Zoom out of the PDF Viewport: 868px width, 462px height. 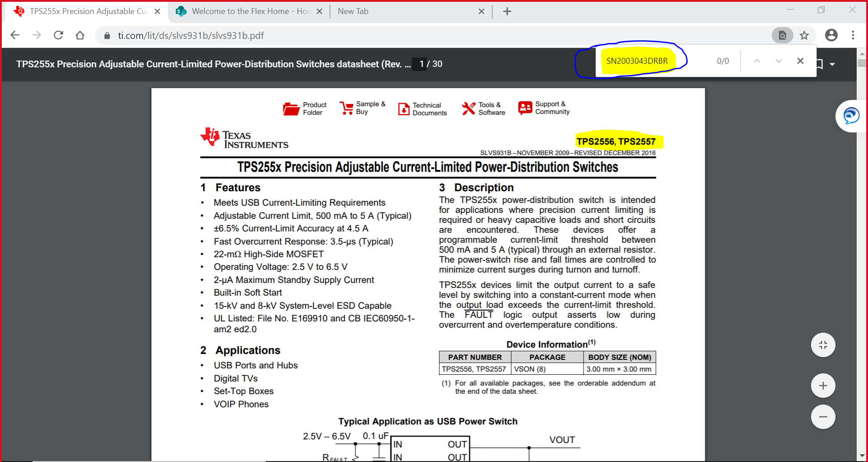(823, 417)
